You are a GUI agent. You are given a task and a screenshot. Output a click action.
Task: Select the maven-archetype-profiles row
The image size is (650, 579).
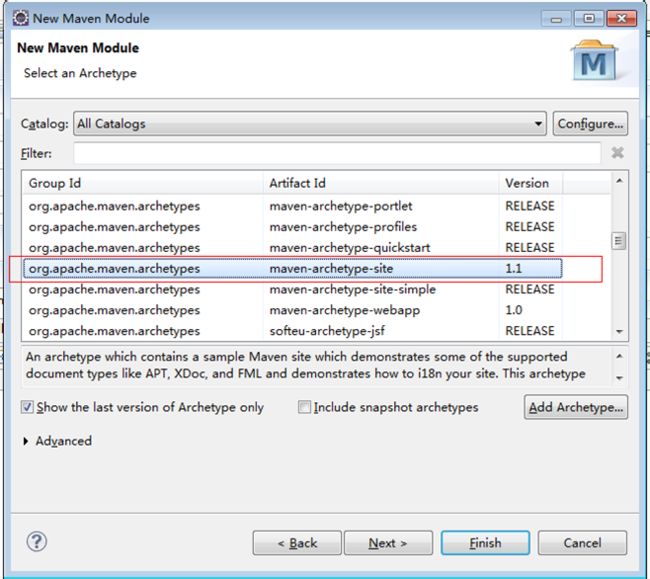tap(293, 227)
